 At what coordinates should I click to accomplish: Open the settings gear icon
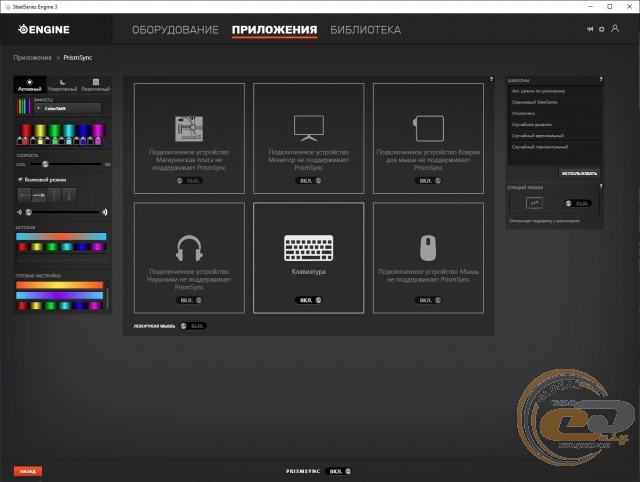tap(602, 29)
